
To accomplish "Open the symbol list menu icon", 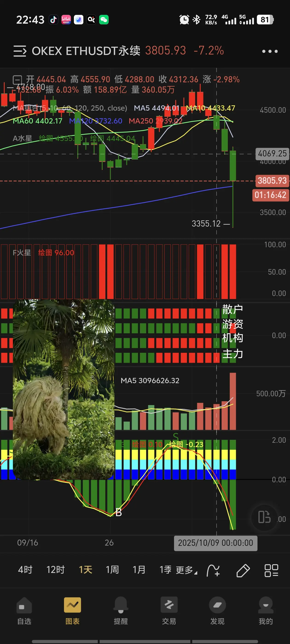I will click(x=20, y=51).
